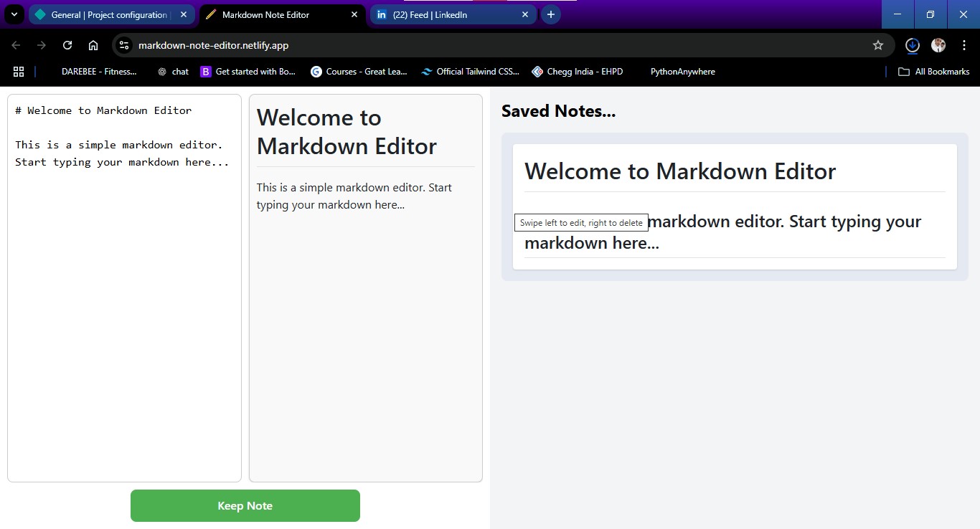Switch to the Markdown Note Editor tab

coord(273,14)
